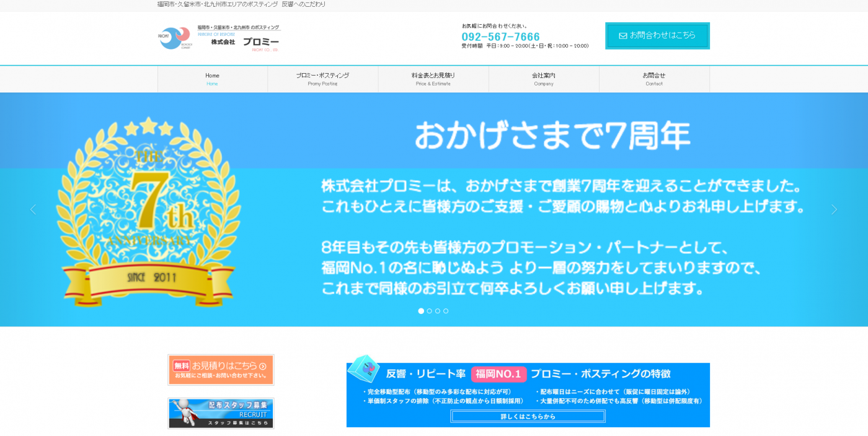Switch to the 会社案内 Company tab

[544, 79]
